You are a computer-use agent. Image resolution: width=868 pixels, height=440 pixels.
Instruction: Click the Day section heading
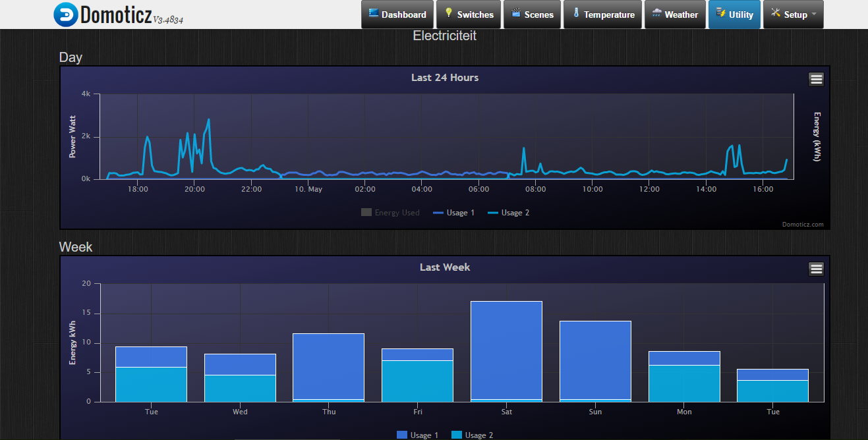[x=71, y=57]
